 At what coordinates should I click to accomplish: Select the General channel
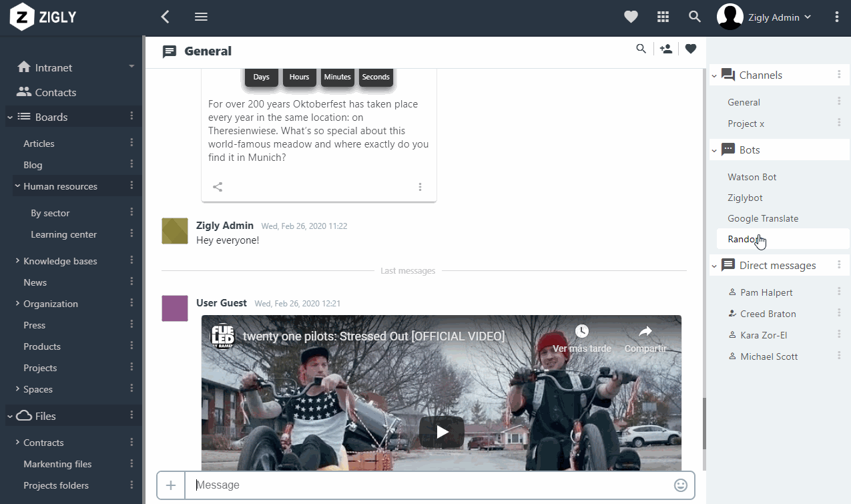(744, 102)
